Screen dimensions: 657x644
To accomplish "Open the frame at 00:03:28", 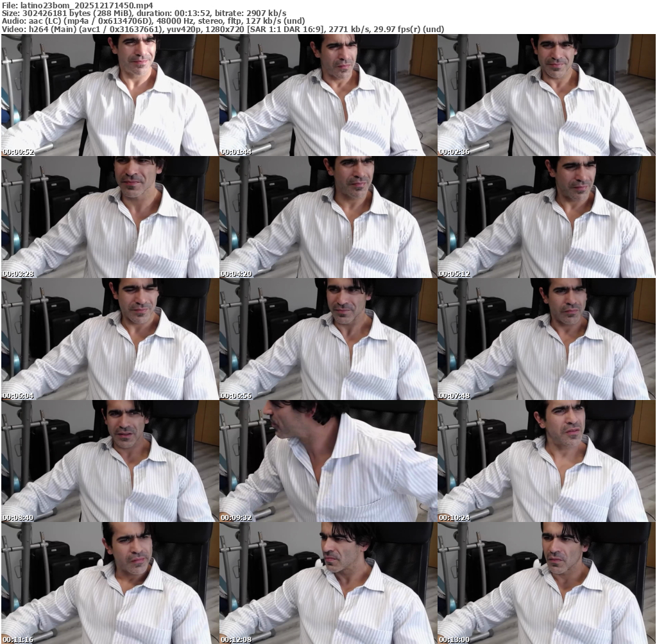I will (110, 217).
